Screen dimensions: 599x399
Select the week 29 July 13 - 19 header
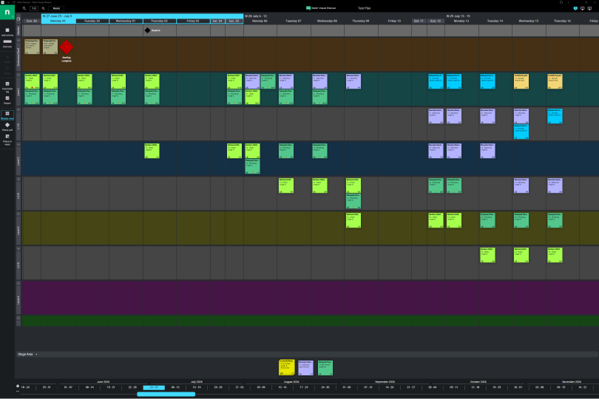[458, 16]
